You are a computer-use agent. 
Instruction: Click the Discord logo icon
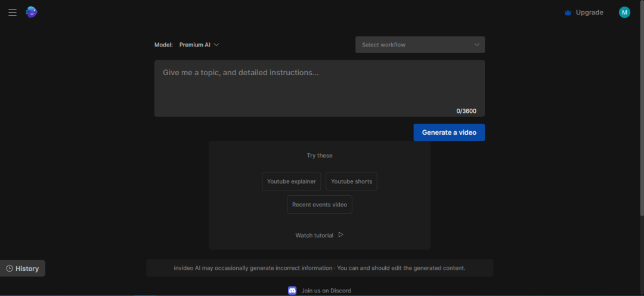coord(292,291)
